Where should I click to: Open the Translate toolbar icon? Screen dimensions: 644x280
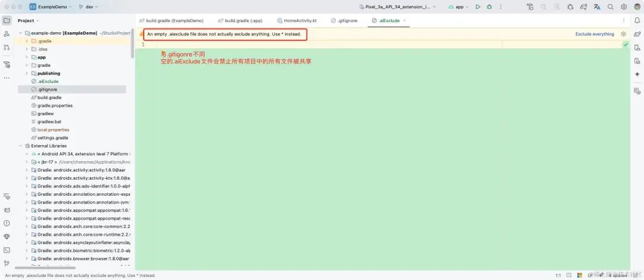click(x=597, y=7)
